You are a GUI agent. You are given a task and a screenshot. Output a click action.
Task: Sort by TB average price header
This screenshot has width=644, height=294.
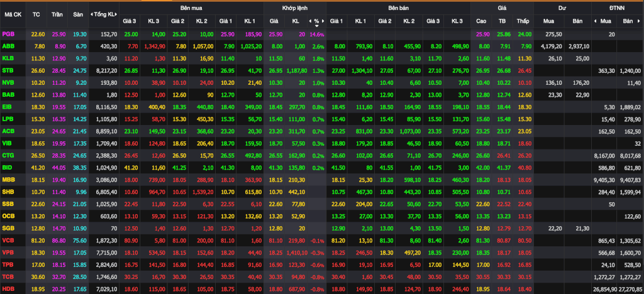click(502, 21)
